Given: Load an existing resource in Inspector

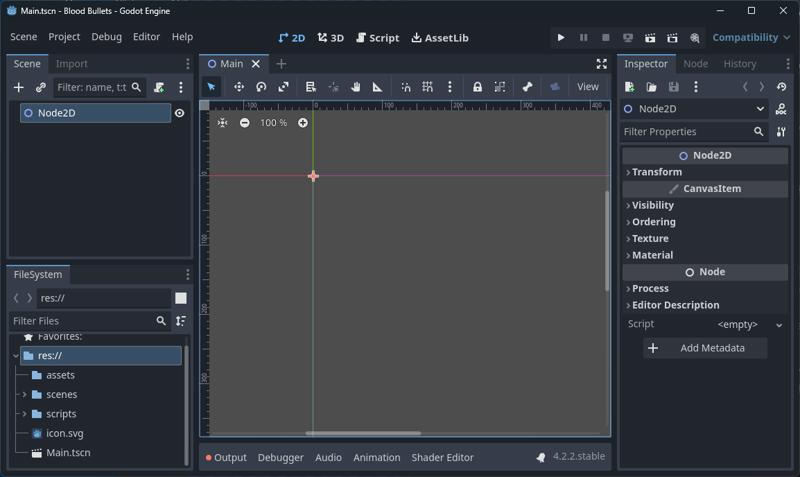Looking at the screenshot, I should coord(652,87).
